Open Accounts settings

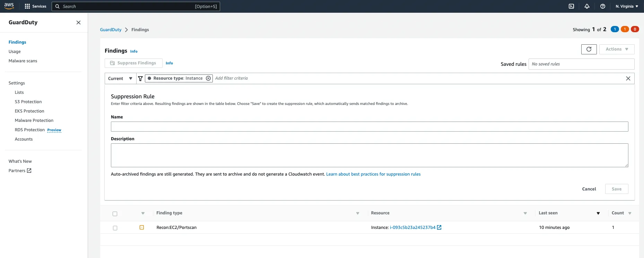coord(24,139)
